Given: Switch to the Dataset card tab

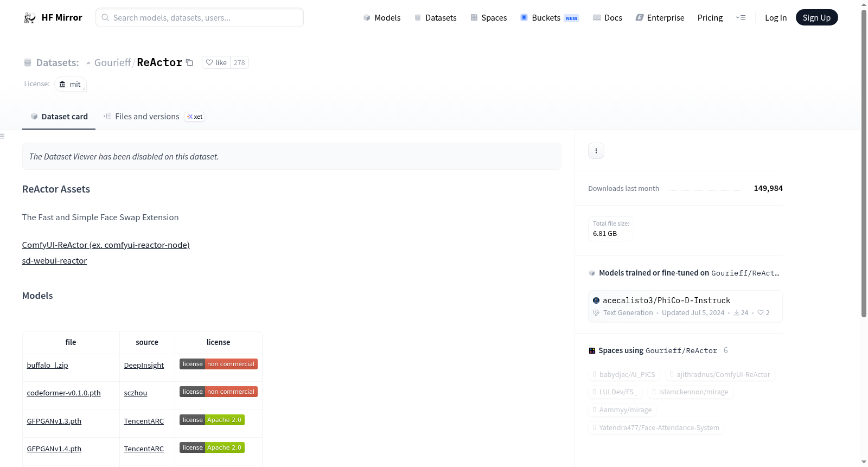Looking at the screenshot, I should click(x=59, y=117).
